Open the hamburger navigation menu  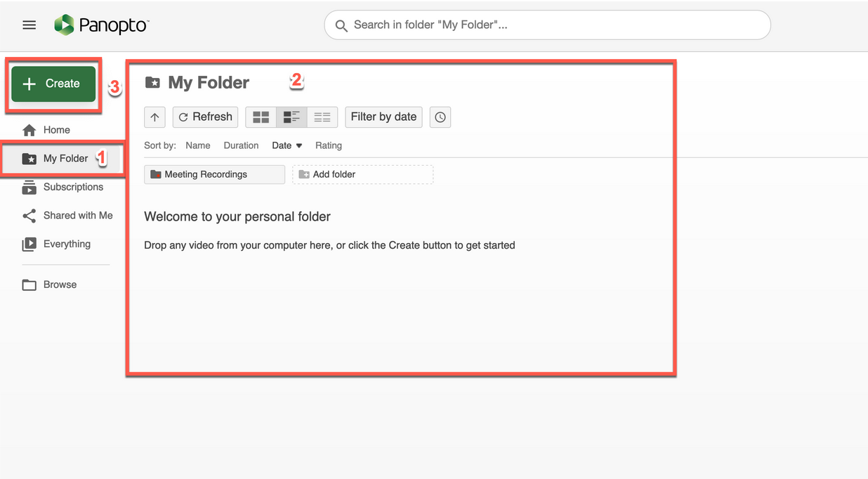[29, 25]
